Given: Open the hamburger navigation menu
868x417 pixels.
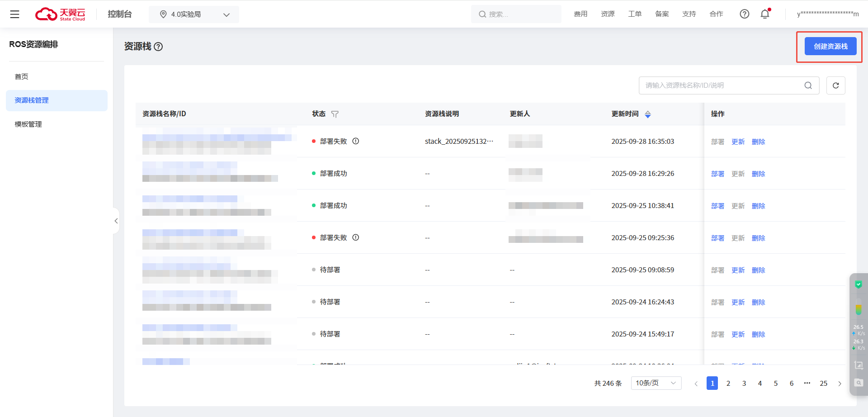Looking at the screenshot, I should pos(14,14).
